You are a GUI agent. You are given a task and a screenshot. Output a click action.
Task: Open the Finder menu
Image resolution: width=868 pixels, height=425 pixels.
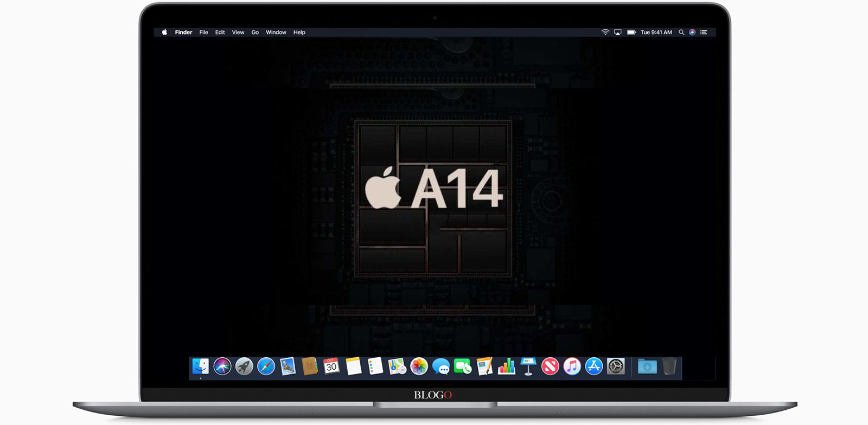point(183,33)
